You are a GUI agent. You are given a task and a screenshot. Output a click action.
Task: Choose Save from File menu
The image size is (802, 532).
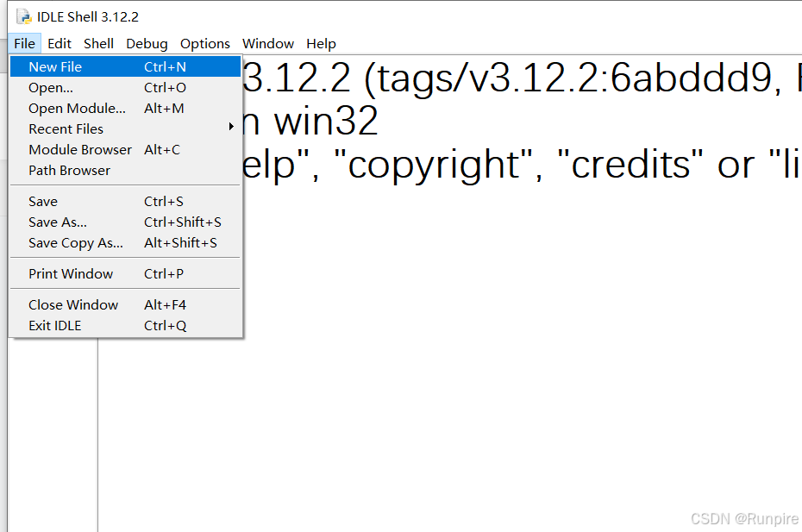tap(125, 202)
